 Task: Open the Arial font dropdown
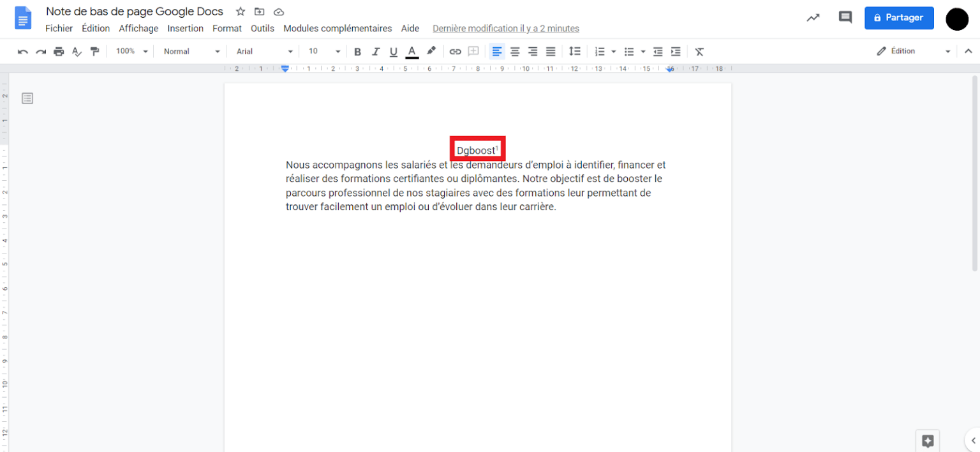click(x=264, y=51)
